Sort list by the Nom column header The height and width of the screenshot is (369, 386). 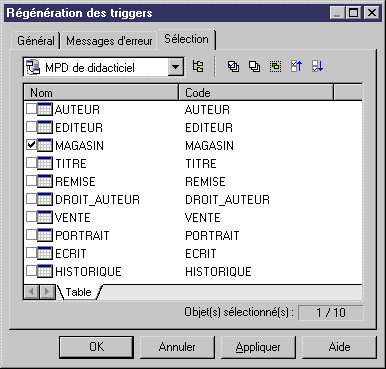pyautogui.click(x=101, y=93)
